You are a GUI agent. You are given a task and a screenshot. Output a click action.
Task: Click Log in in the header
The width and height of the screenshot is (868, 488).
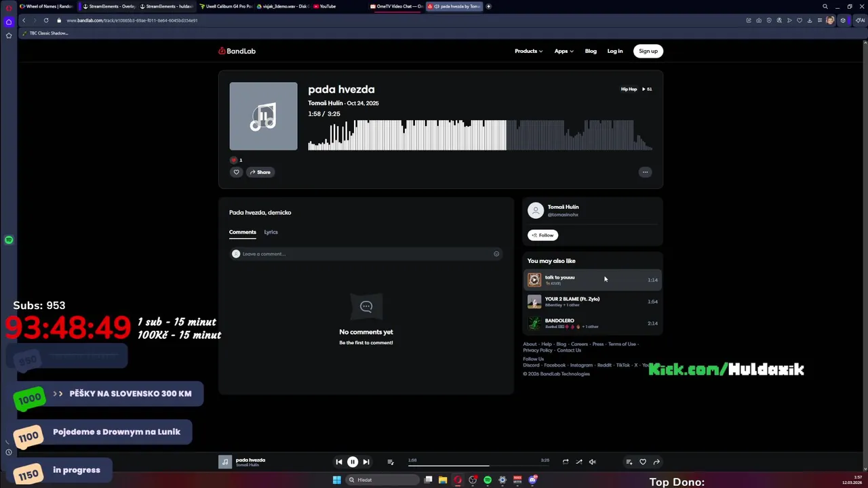click(615, 51)
